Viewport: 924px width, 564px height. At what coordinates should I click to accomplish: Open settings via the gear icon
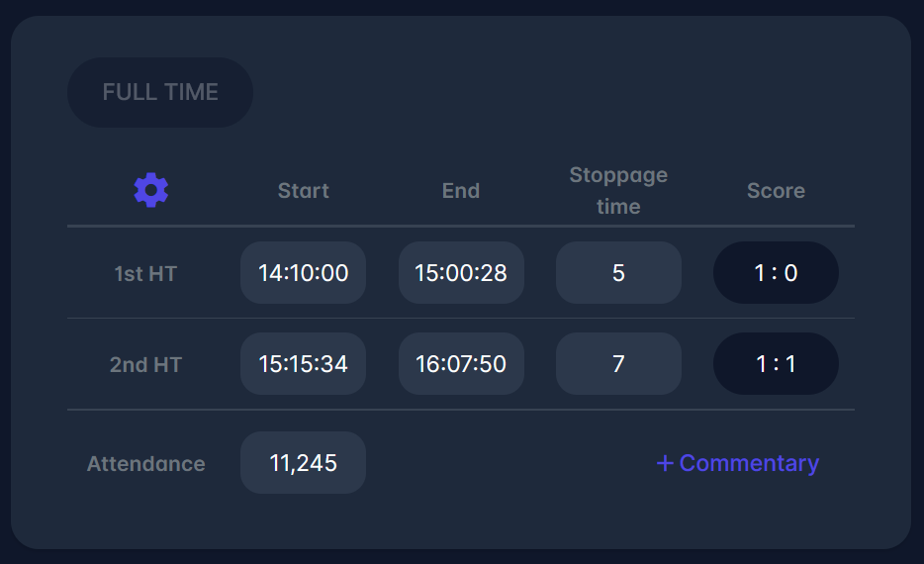click(x=151, y=190)
